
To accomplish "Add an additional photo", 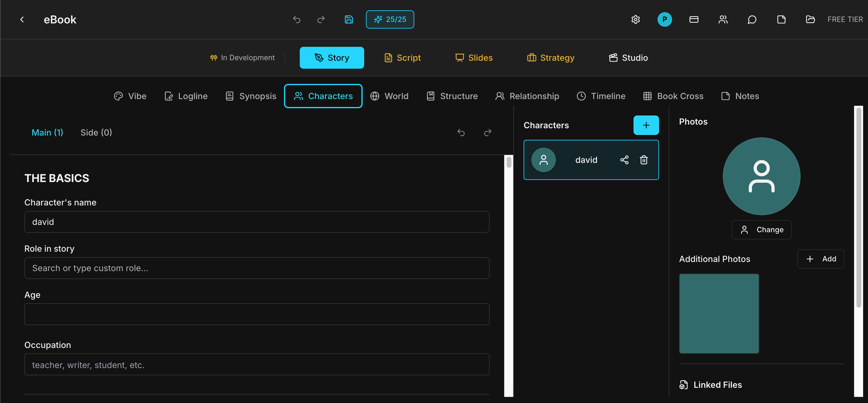I will pyautogui.click(x=820, y=259).
